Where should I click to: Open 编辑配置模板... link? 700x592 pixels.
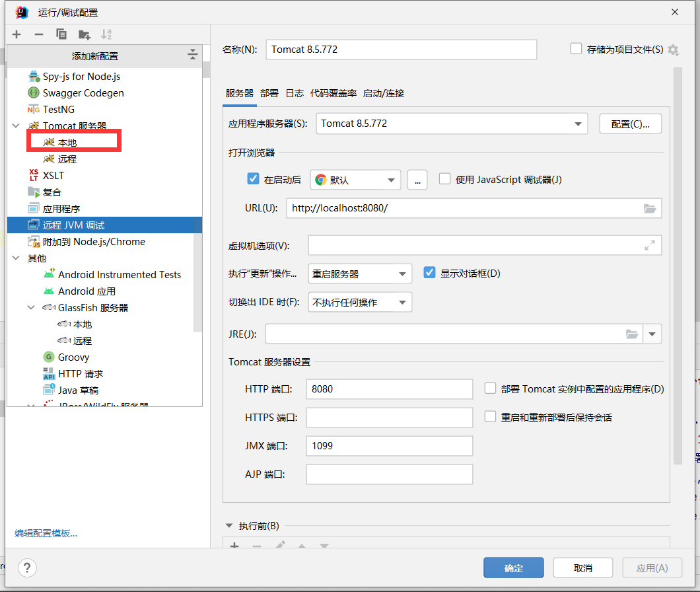tap(46, 533)
